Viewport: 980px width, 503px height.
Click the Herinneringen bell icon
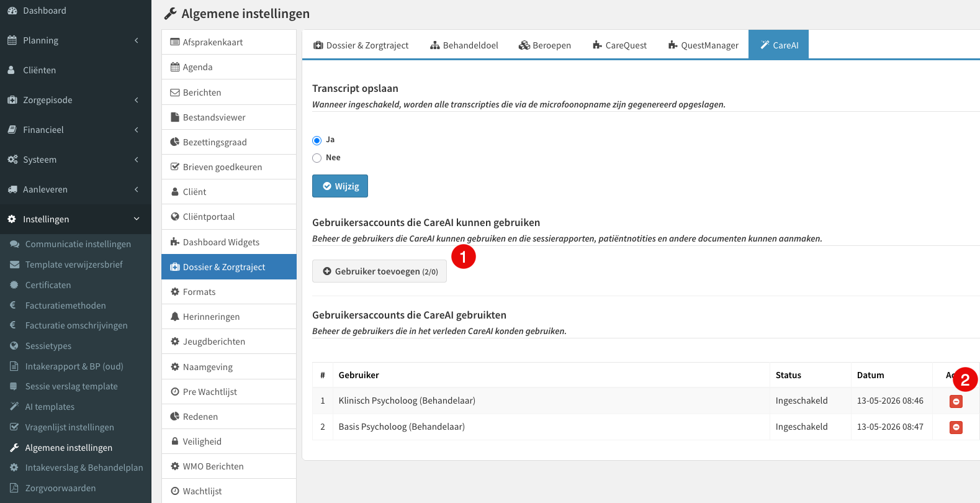[175, 317]
